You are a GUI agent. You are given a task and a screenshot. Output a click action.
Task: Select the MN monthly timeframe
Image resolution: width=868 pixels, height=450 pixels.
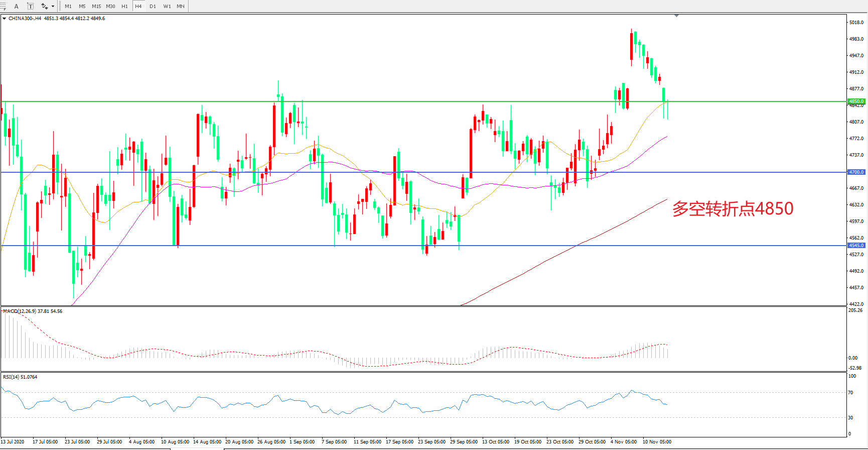[x=181, y=7]
